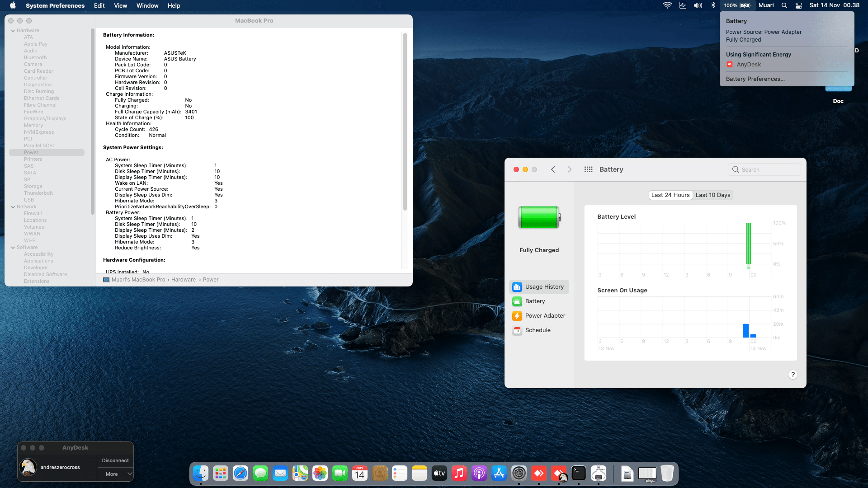
Task: Show all preferences grid icon
Action: (588, 169)
